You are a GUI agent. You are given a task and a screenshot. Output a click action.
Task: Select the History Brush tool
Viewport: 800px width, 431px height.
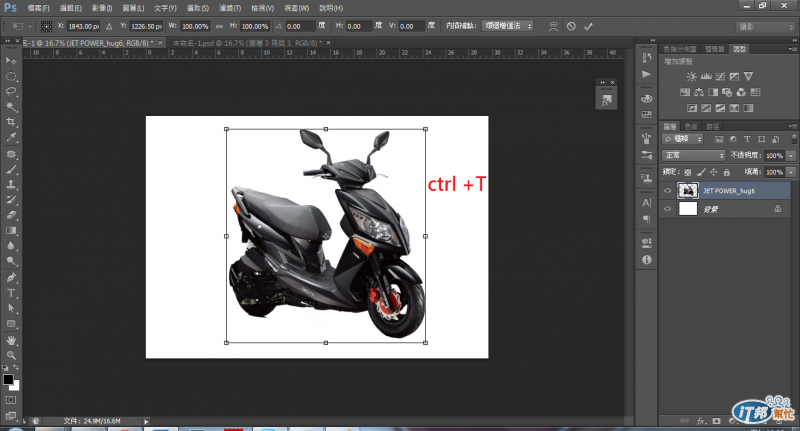click(x=11, y=200)
